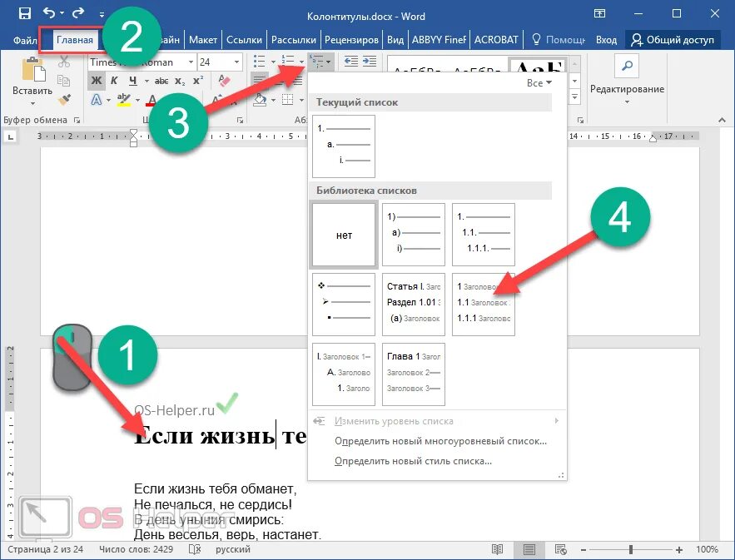Click Общий доступ share button
The width and height of the screenshot is (735, 560).
pos(673,40)
